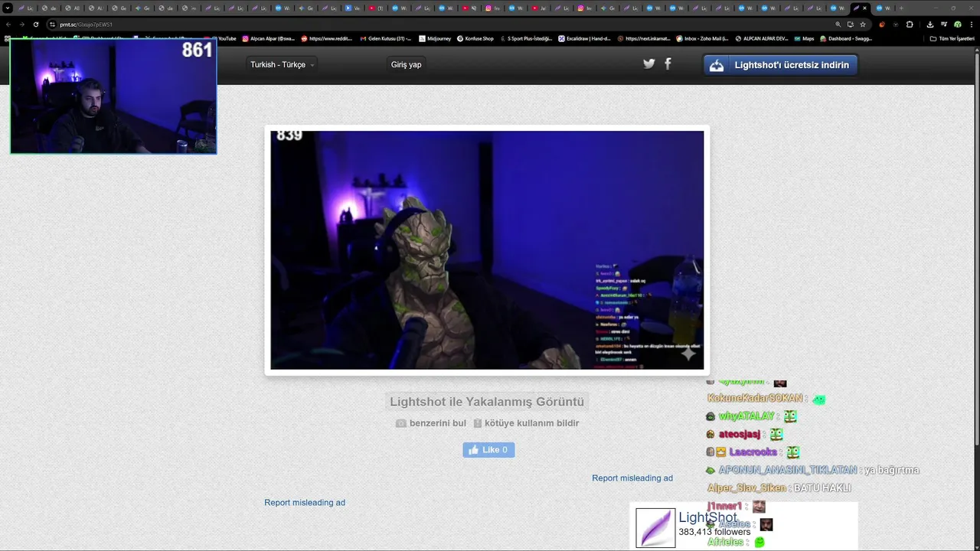The width and height of the screenshot is (980, 551).
Task: Open a new browser tab
Action: point(901,8)
